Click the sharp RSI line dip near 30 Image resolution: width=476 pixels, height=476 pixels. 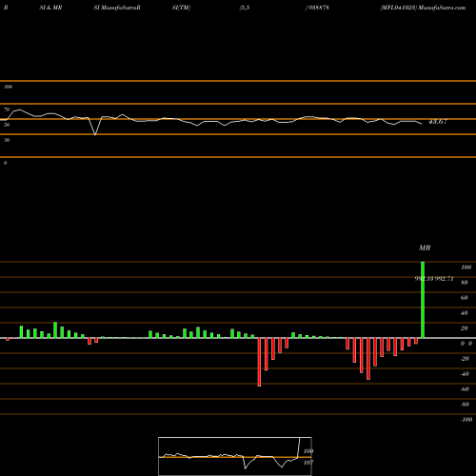click(x=95, y=134)
